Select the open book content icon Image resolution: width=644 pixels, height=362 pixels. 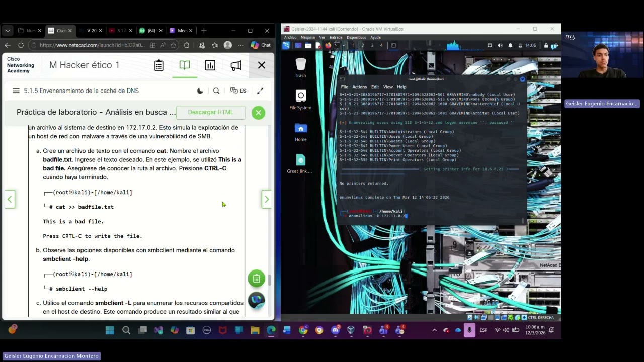(185, 65)
